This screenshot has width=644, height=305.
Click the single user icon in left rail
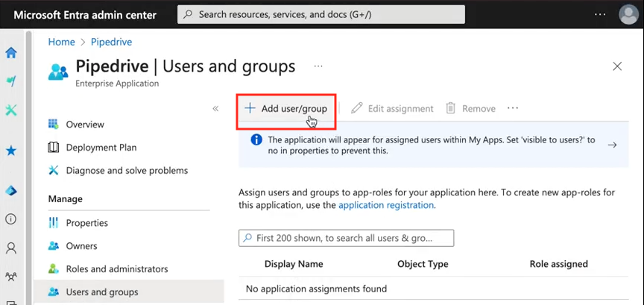(11, 248)
